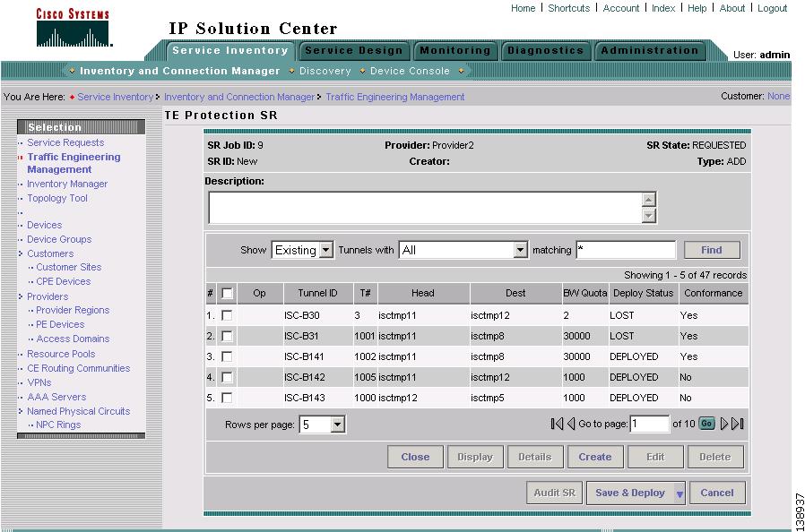Toggle select-all checkbox in table header

coord(227,293)
